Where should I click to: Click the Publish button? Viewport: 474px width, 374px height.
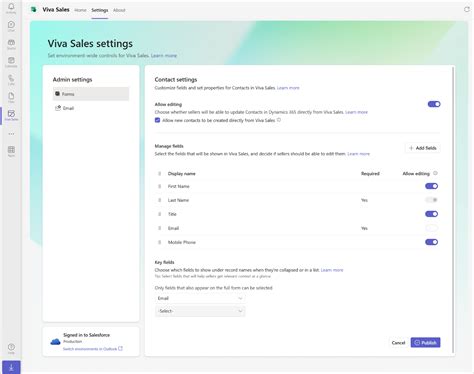pyautogui.click(x=425, y=342)
